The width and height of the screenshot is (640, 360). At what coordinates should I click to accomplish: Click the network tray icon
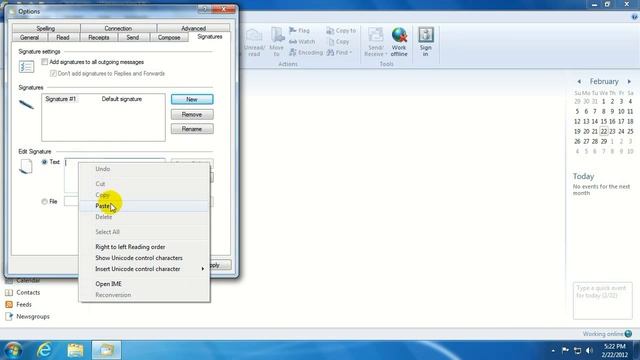point(577,350)
